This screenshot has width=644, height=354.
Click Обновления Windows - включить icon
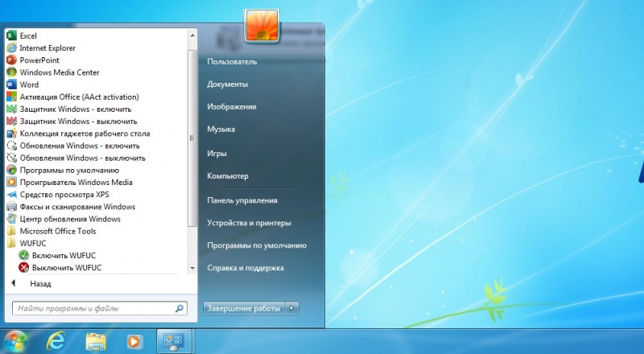pyautogui.click(x=11, y=146)
